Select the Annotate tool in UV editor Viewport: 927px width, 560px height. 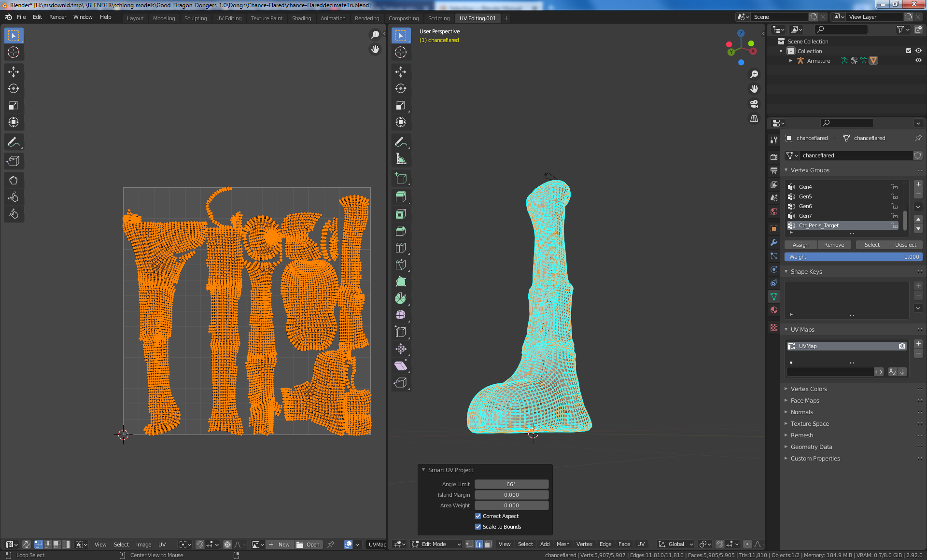pos(14,142)
